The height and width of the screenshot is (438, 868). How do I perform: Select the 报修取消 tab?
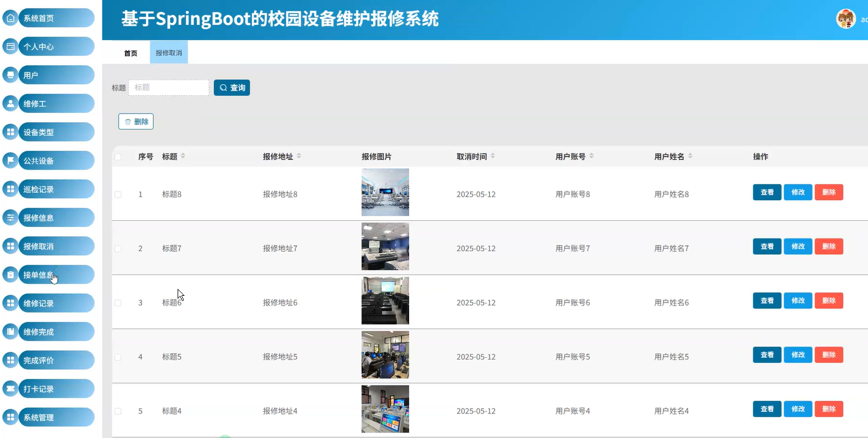coord(169,52)
